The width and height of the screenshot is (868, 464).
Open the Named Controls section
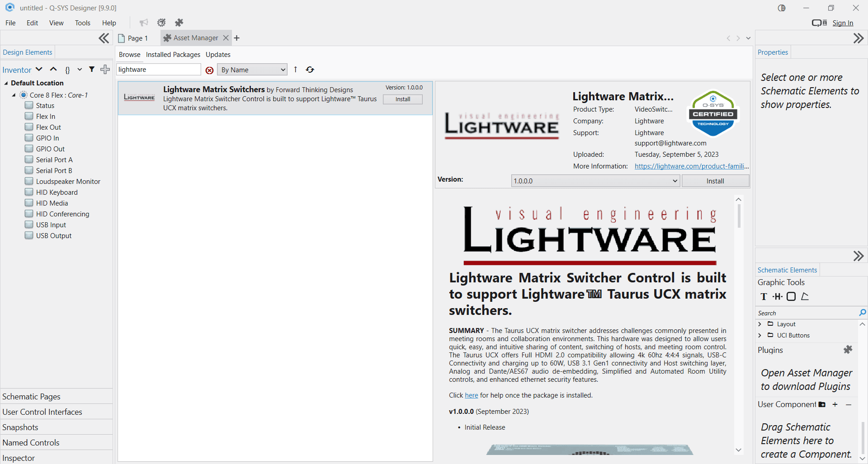[57, 442]
